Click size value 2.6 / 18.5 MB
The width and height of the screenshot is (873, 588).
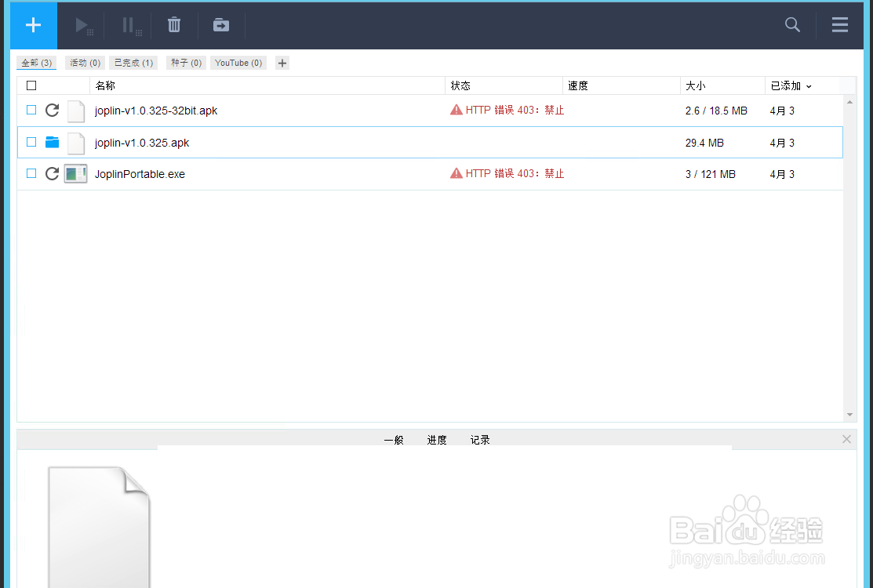click(716, 111)
